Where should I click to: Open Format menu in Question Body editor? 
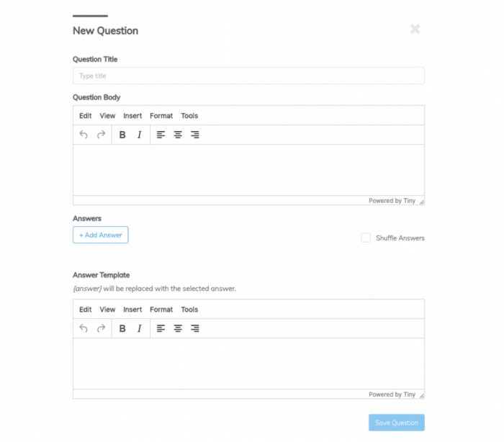pyautogui.click(x=161, y=116)
